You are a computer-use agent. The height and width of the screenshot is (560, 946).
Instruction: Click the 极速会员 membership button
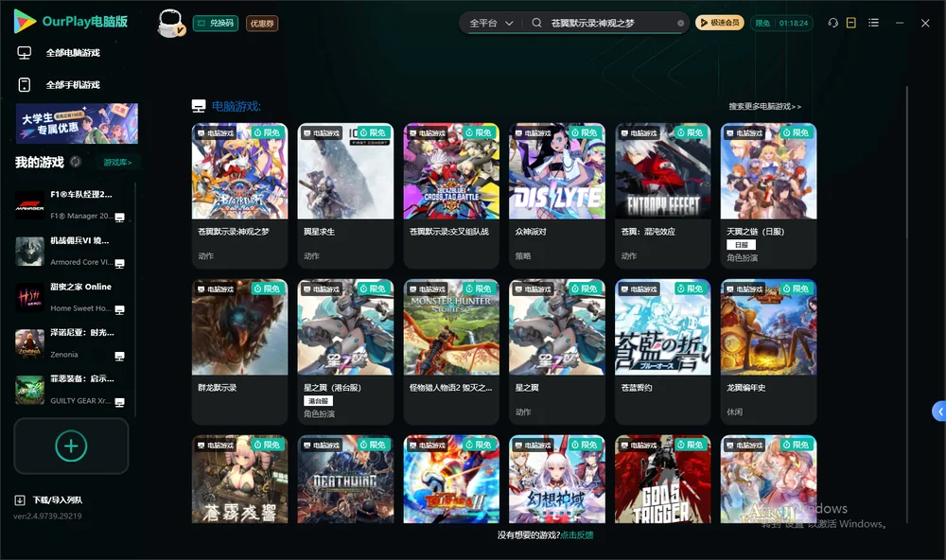click(720, 23)
